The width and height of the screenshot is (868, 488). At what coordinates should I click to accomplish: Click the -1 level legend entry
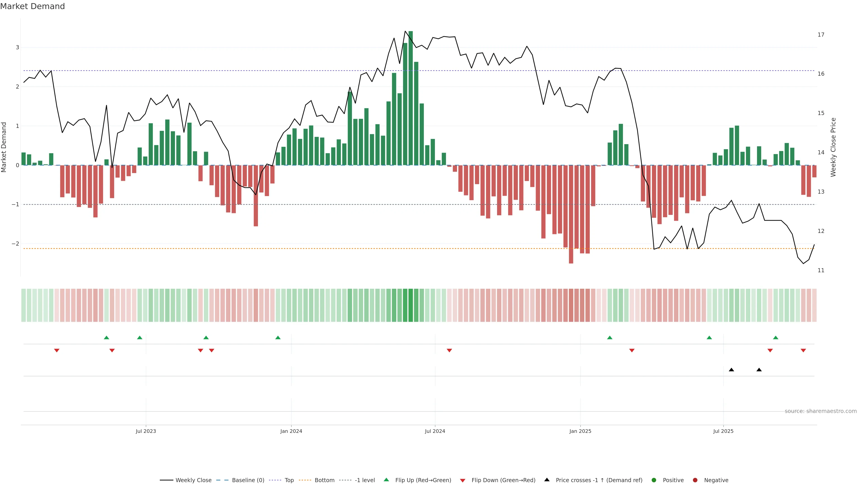365,480
